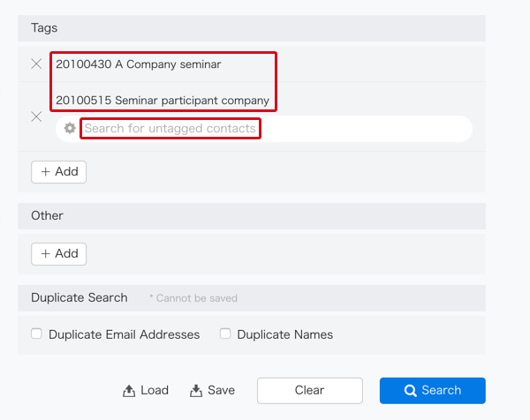
Task: Select tag 20100515 Seminar participant company
Action: click(163, 101)
